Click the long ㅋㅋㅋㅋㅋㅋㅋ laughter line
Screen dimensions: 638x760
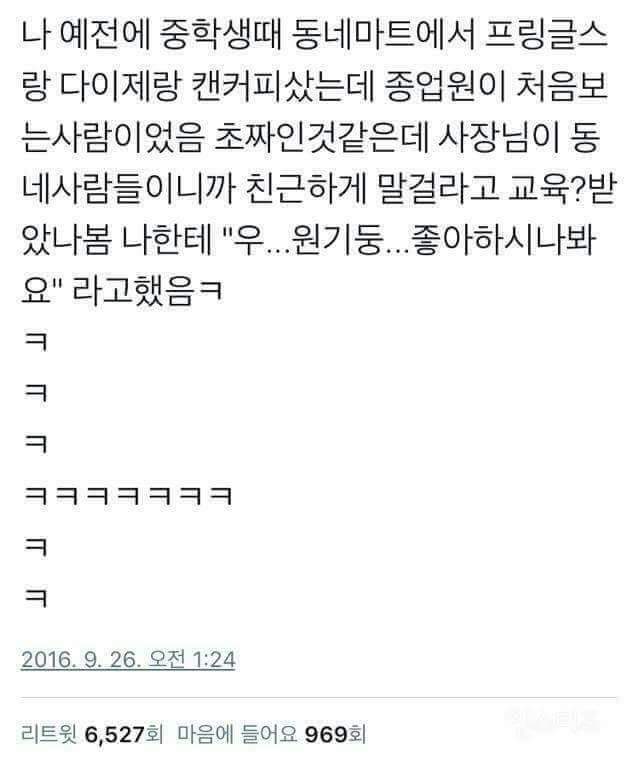128,496
